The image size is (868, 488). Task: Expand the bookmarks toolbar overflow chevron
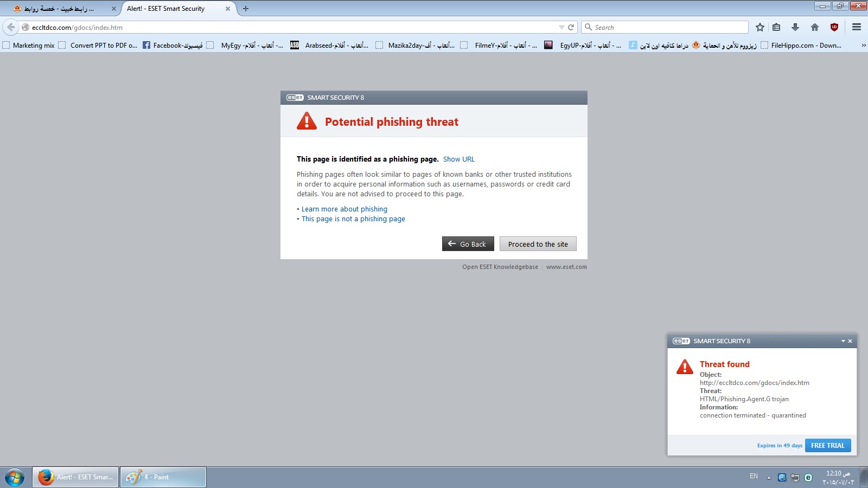(863, 46)
